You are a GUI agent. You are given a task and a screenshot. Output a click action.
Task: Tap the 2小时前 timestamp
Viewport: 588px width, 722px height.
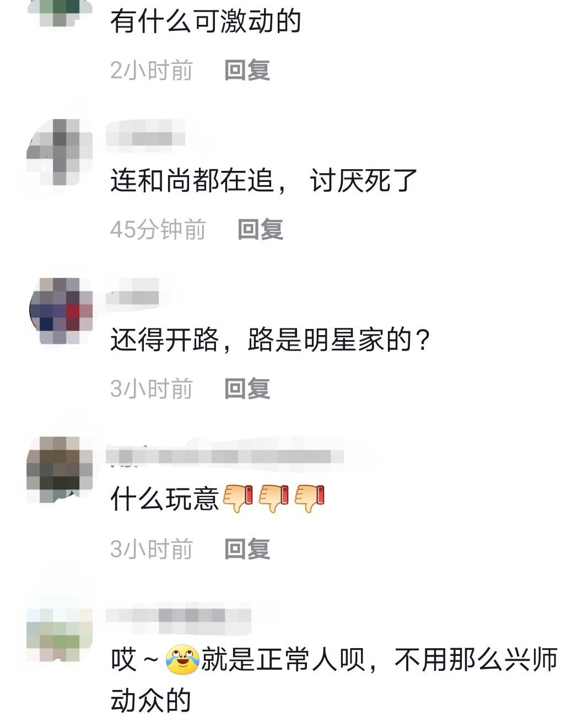tap(151, 71)
